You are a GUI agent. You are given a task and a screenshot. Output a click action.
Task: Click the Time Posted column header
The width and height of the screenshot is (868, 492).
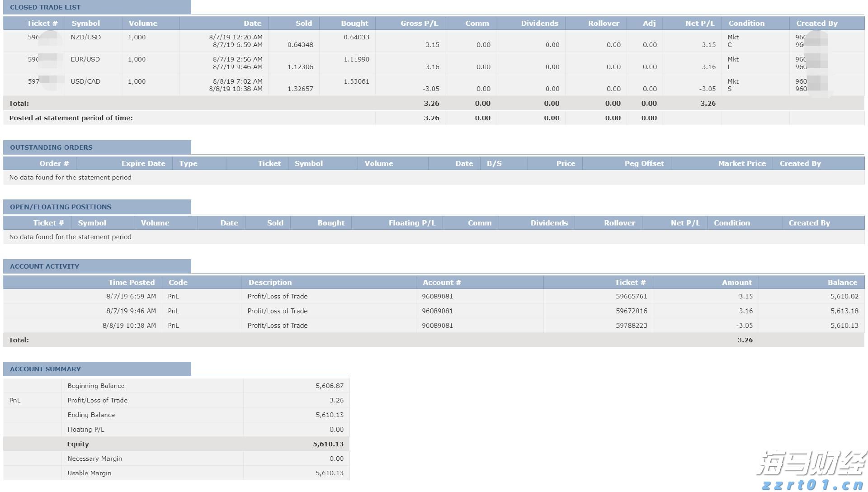point(131,283)
